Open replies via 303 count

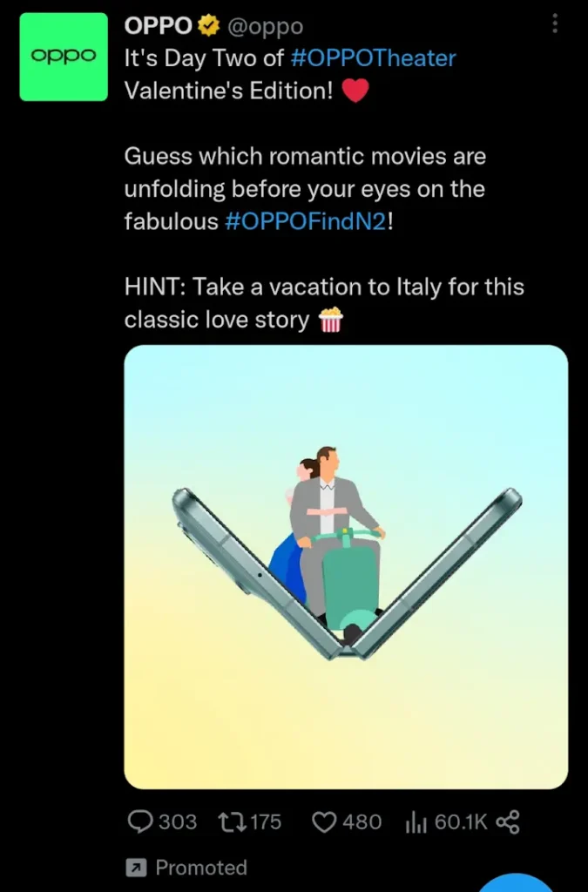click(x=178, y=822)
